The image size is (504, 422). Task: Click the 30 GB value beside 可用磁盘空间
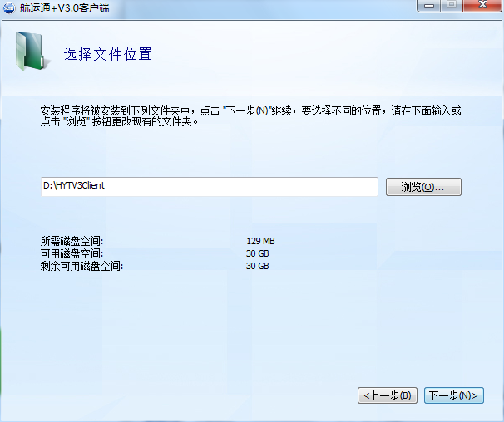(x=257, y=253)
